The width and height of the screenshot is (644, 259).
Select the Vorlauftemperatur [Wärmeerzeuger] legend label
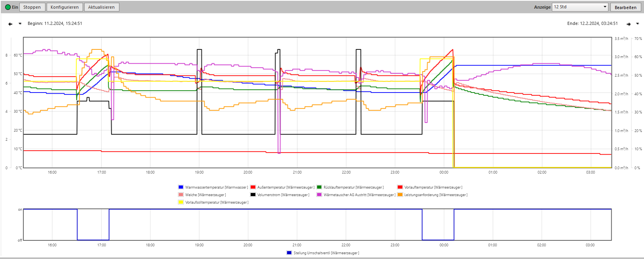[433, 187]
